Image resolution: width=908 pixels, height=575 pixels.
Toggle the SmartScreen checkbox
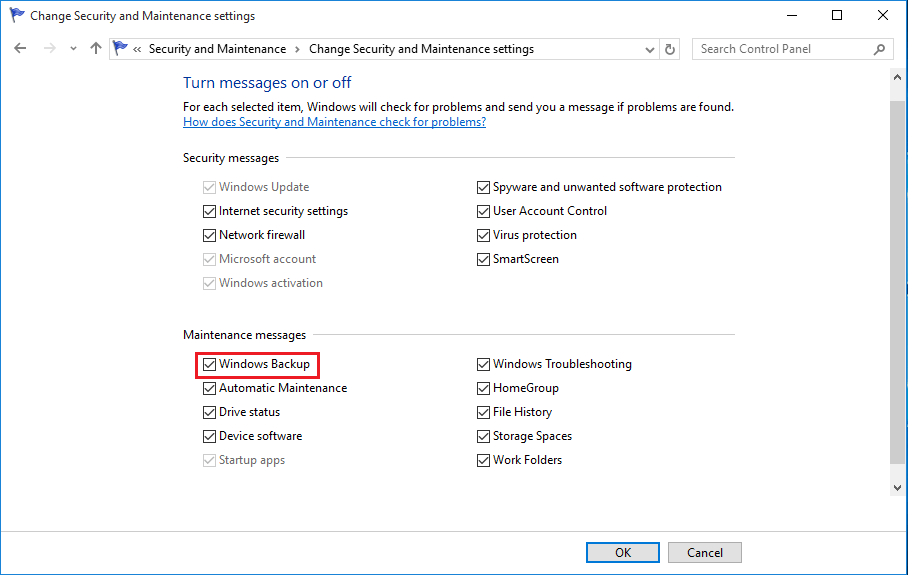[x=484, y=259]
